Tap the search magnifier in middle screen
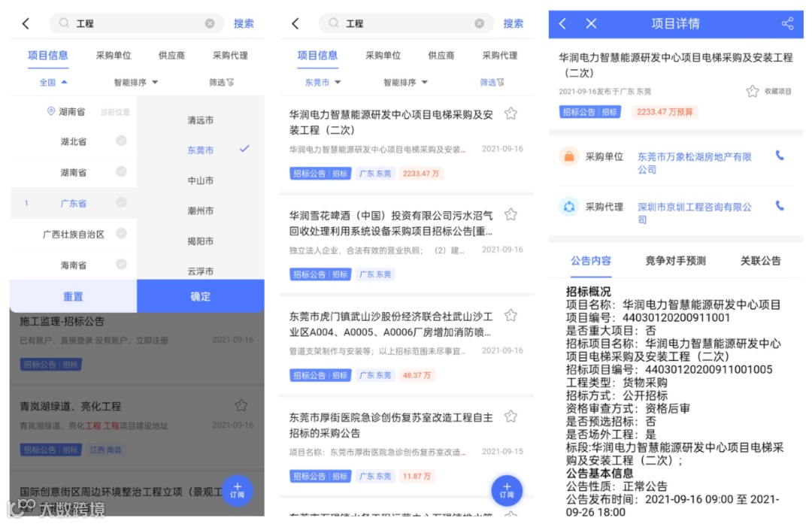This screenshot has height=524, width=812. 334,23
